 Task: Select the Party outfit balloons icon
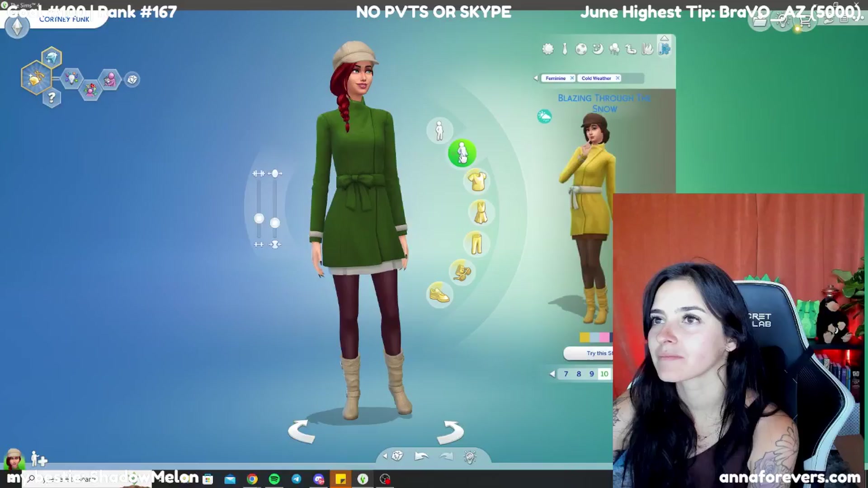[614, 49]
